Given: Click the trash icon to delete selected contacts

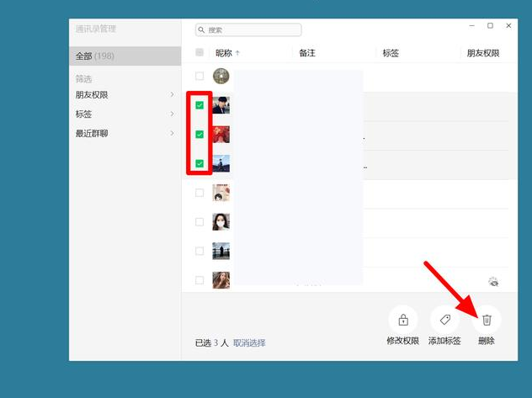Looking at the screenshot, I should 486,320.
